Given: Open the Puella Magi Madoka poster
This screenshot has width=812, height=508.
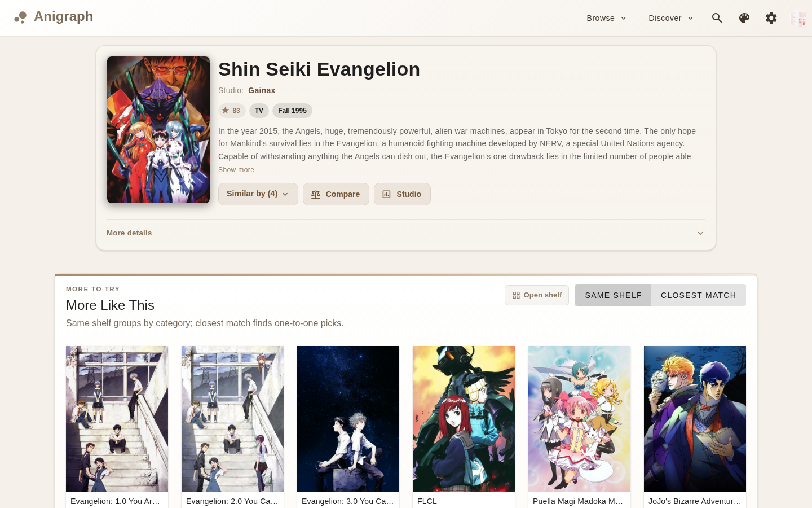Looking at the screenshot, I should tap(579, 419).
